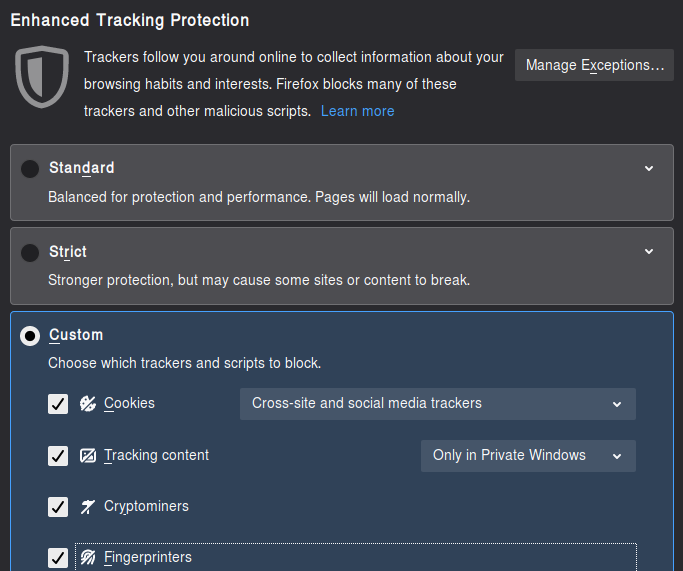Click the Tracking content icon
683x571 pixels.
click(x=88, y=456)
